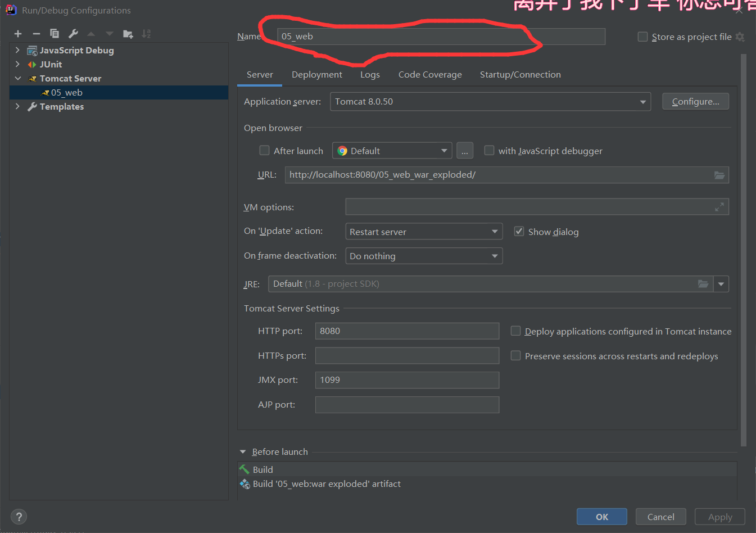
Task: Click the artifact build icon in Before launch
Action: pyautogui.click(x=245, y=484)
